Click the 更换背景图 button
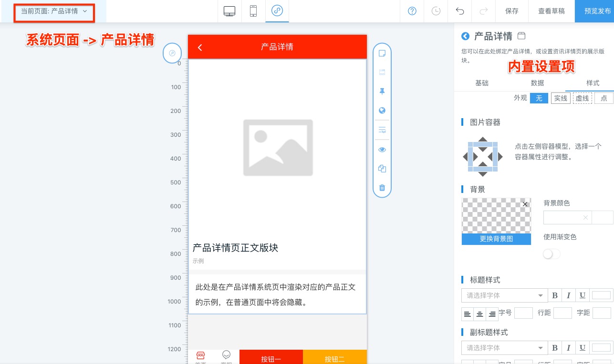The width and height of the screenshot is (614, 364). click(x=496, y=239)
